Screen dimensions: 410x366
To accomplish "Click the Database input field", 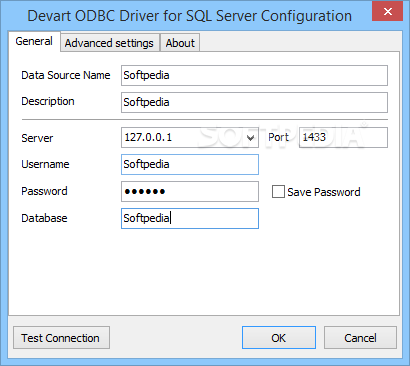I will coord(190,218).
